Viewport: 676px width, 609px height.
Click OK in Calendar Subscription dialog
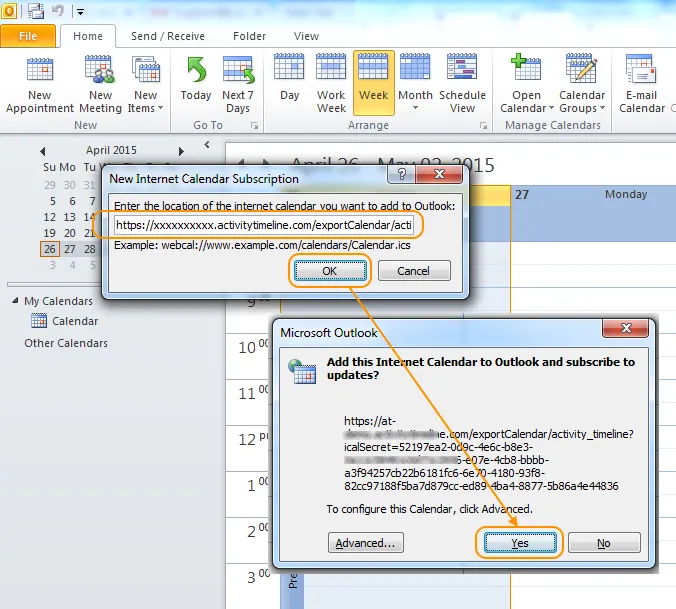[x=330, y=271]
